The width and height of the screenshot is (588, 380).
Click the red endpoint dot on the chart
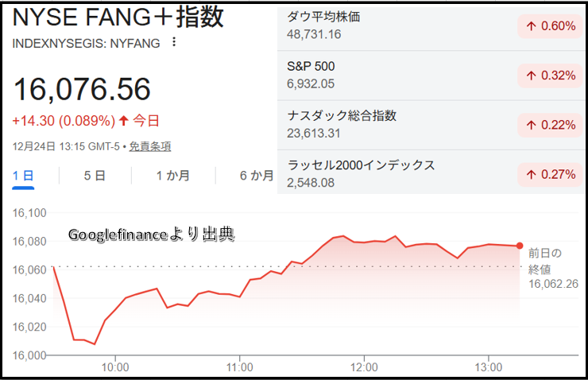point(520,246)
